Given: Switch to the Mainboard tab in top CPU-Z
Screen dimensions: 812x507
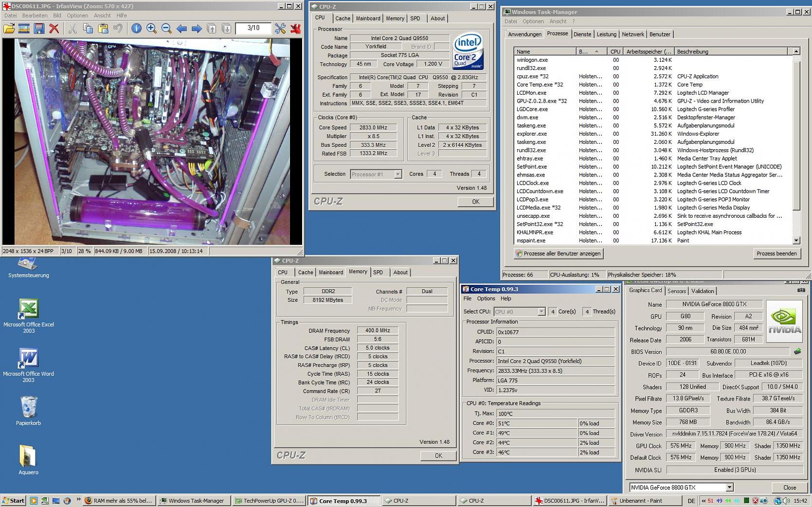Looking at the screenshot, I should (x=368, y=18).
